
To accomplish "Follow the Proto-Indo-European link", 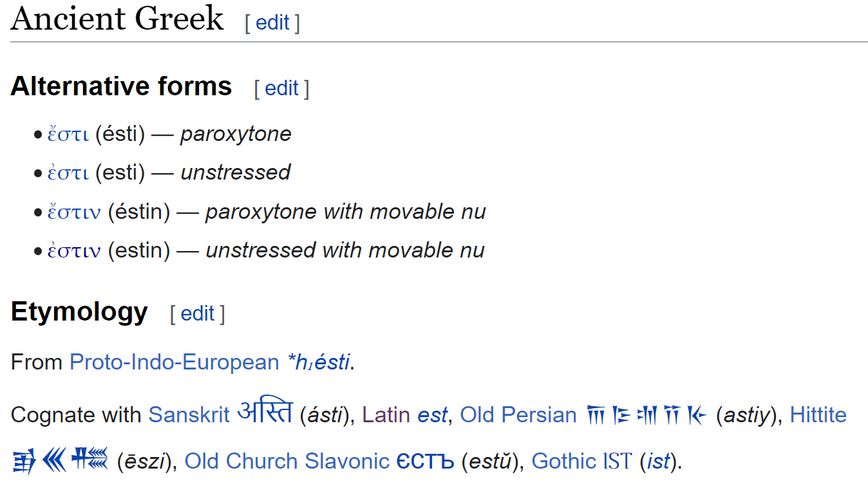I will click(174, 362).
